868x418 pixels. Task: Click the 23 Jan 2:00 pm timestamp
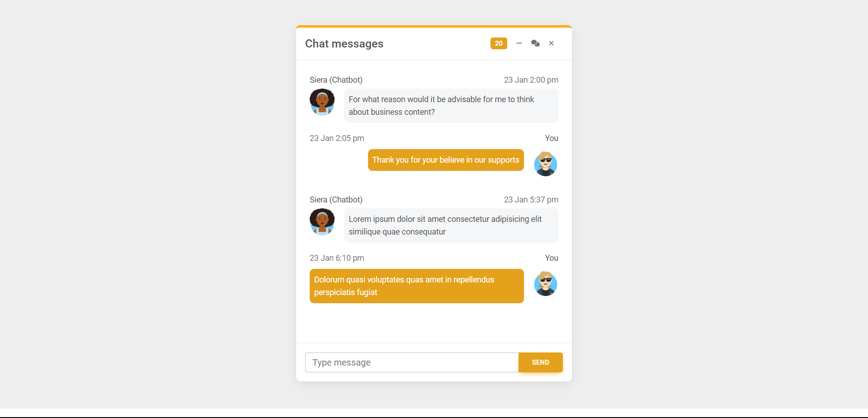coord(531,80)
